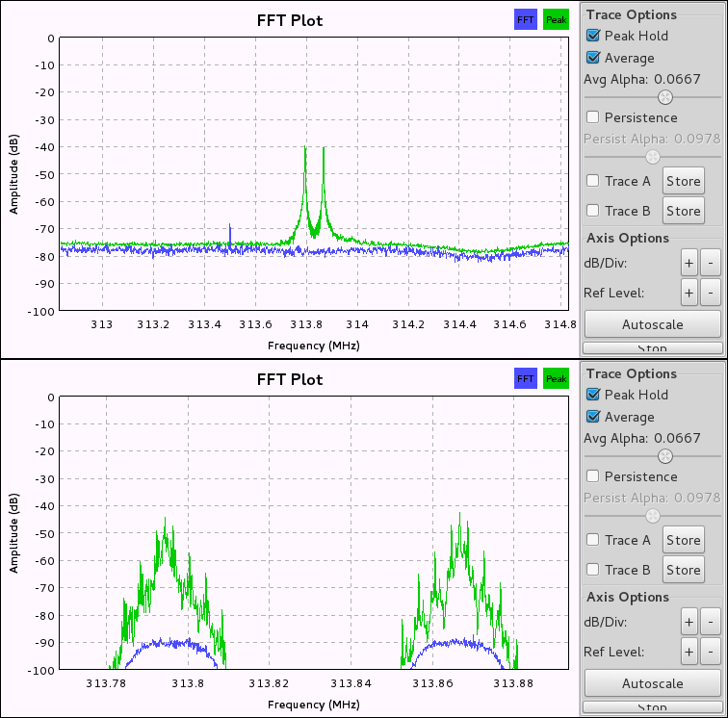The image size is (728, 718).
Task: Click Autoscale for lower FFT plot
Action: 652,683
